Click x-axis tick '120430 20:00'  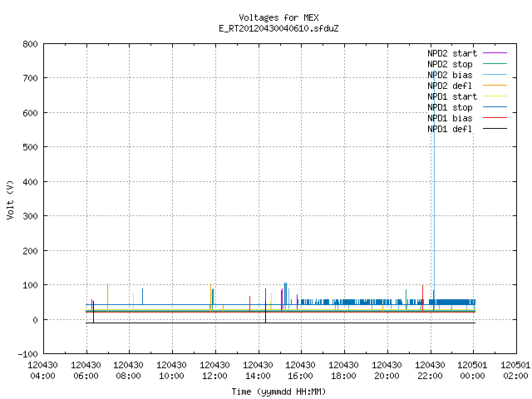[x=387, y=371]
